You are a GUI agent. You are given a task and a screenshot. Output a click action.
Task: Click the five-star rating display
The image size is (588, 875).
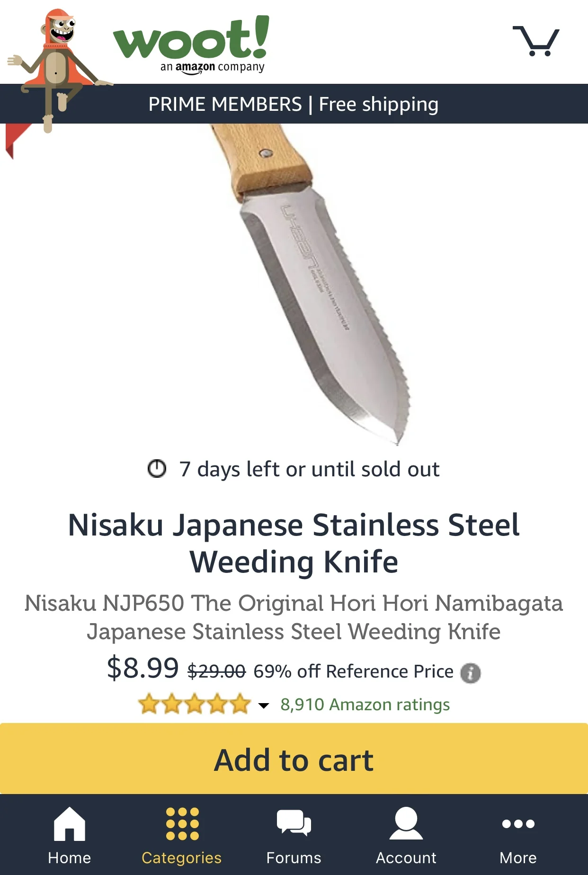click(194, 704)
